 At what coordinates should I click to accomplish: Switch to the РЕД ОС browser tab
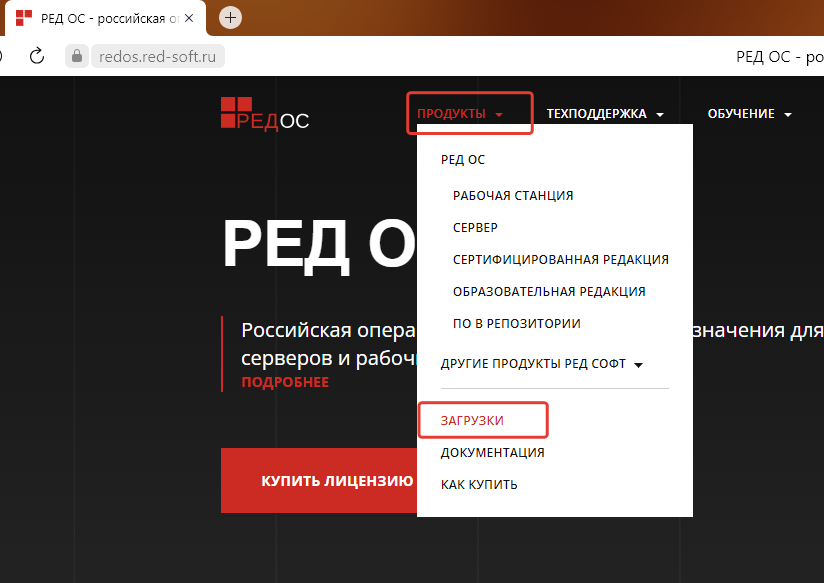pos(105,18)
